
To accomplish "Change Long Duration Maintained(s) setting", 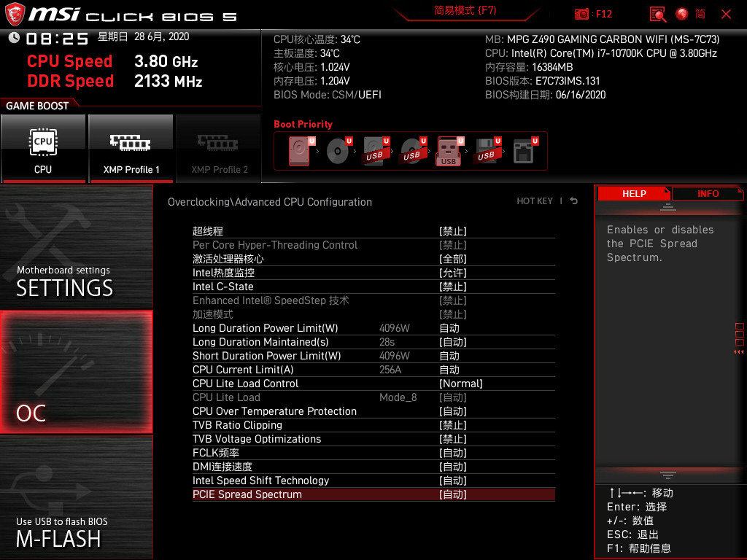I will pos(373,342).
